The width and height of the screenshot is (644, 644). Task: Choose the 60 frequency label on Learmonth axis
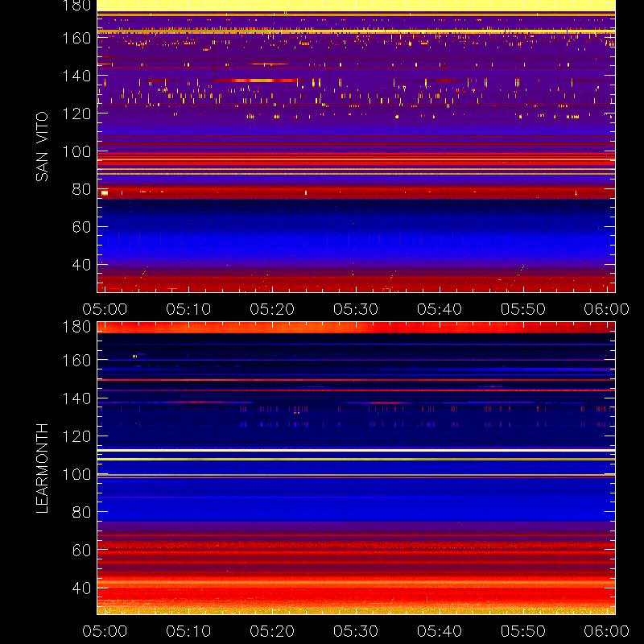(x=81, y=550)
